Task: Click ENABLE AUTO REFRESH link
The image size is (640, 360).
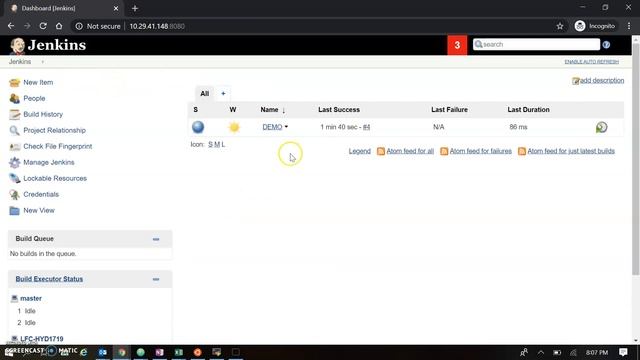Action: tap(591, 62)
